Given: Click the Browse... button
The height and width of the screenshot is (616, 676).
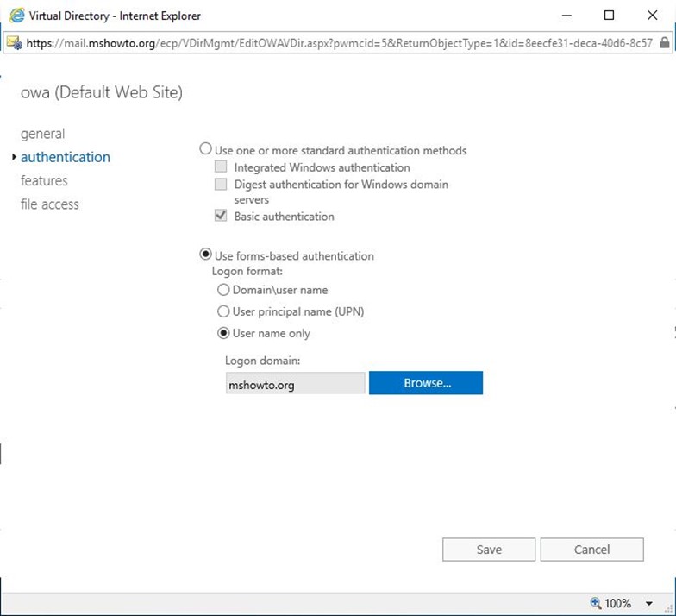Looking at the screenshot, I should coord(426,383).
